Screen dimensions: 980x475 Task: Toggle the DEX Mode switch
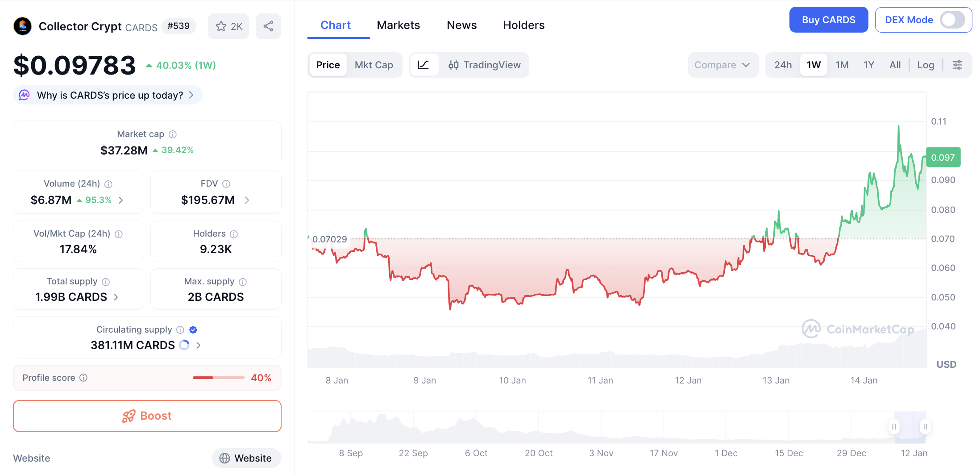click(952, 20)
